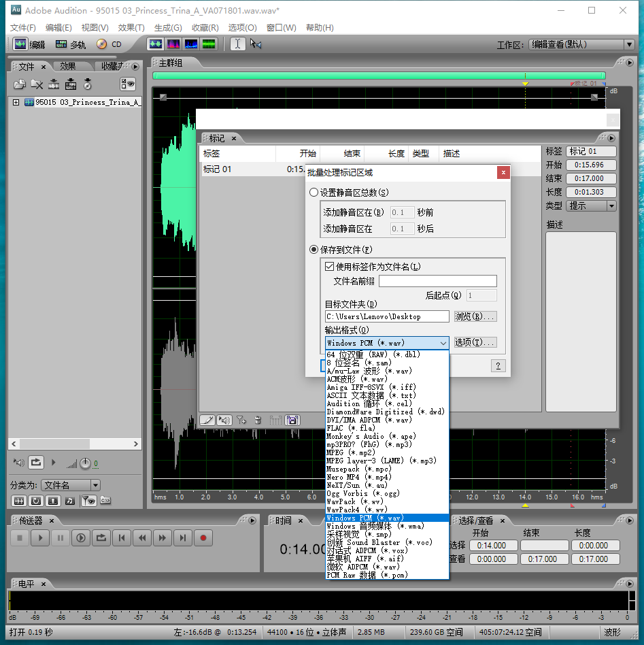Image resolution: width=644 pixels, height=645 pixels.
Task: Click the 文件名前缀 text field
Action: [x=437, y=281]
